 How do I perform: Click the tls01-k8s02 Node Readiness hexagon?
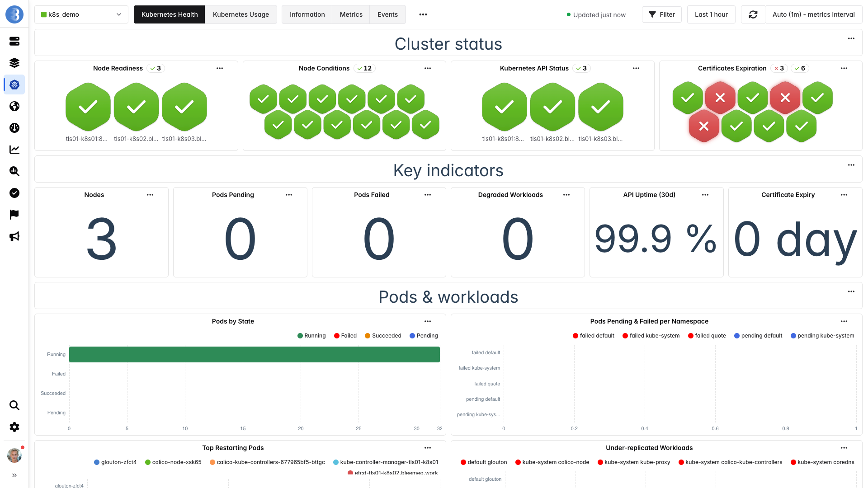point(136,107)
